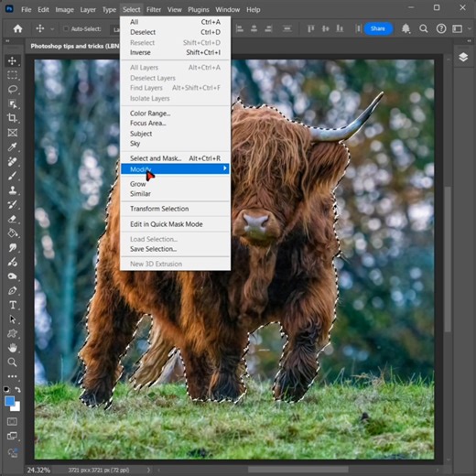Open the Layer menu
The width and height of the screenshot is (476, 476).
88,10
